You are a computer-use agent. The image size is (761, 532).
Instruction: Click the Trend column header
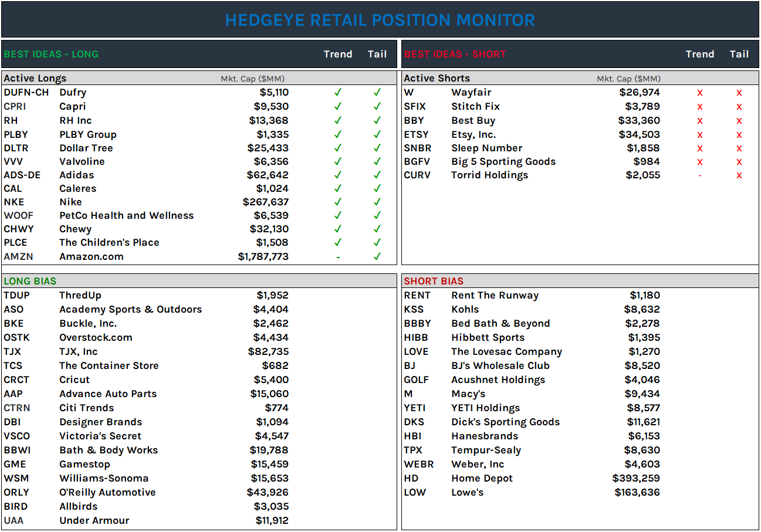click(338, 54)
